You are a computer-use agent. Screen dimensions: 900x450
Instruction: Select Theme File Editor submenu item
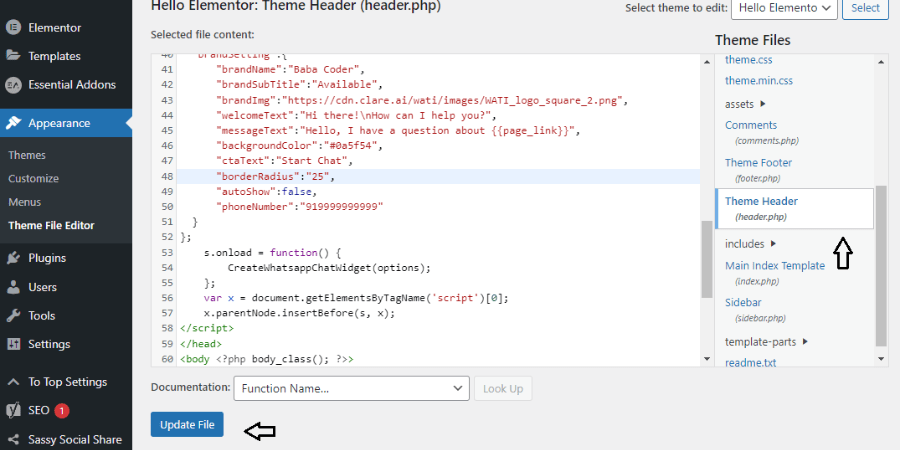pos(51,226)
